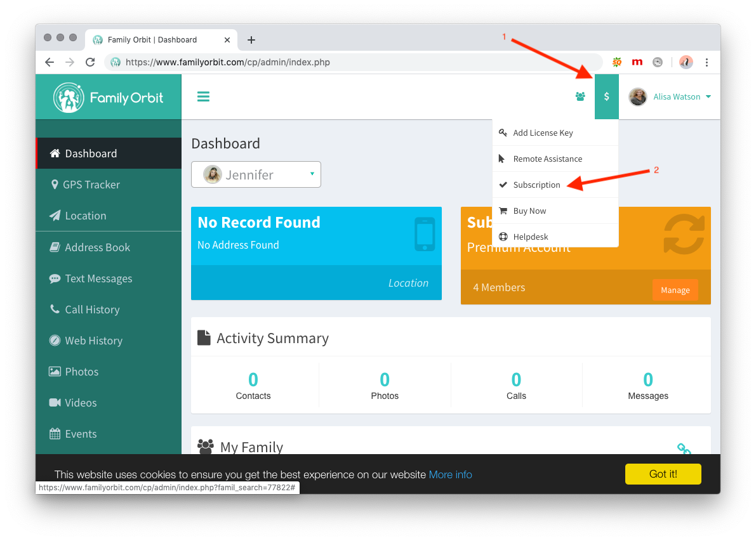Choose Add License Key menu item
756x541 pixels.
543,133
